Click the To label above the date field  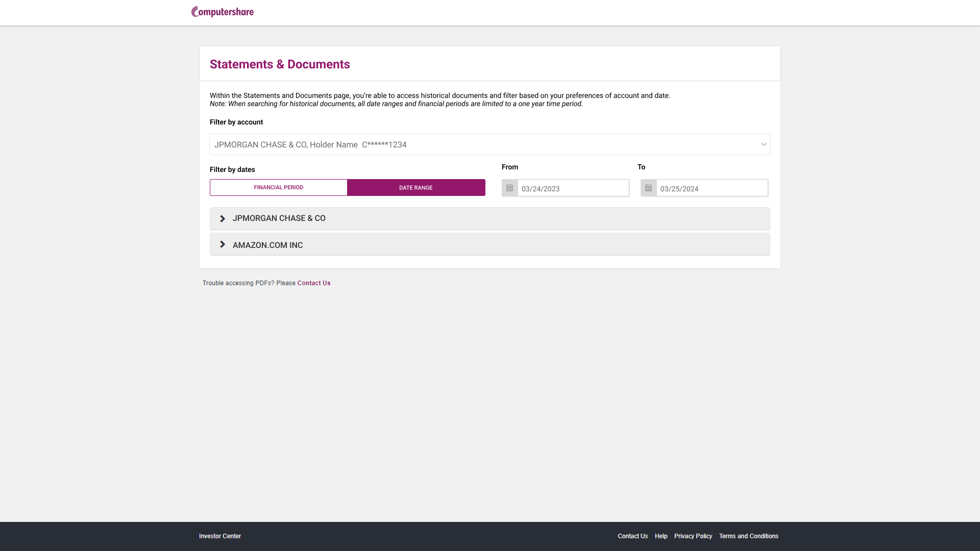pyautogui.click(x=642, y=167)
